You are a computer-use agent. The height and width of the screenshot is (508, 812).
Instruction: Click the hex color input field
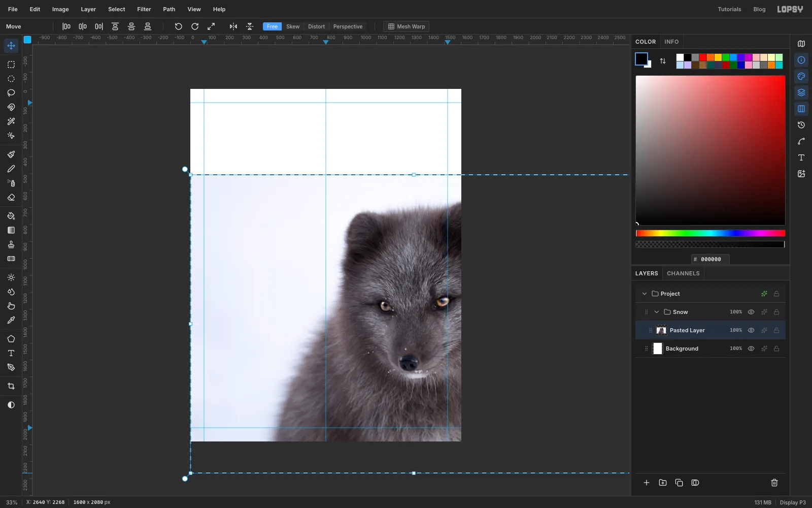(x=710, y=259)
